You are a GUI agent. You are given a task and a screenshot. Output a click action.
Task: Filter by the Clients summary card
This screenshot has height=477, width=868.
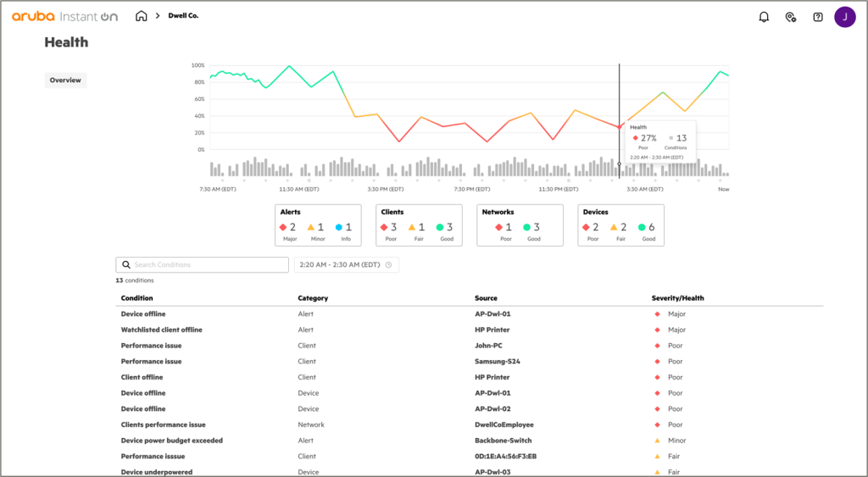pyautogui.click(x=419, y=225)
